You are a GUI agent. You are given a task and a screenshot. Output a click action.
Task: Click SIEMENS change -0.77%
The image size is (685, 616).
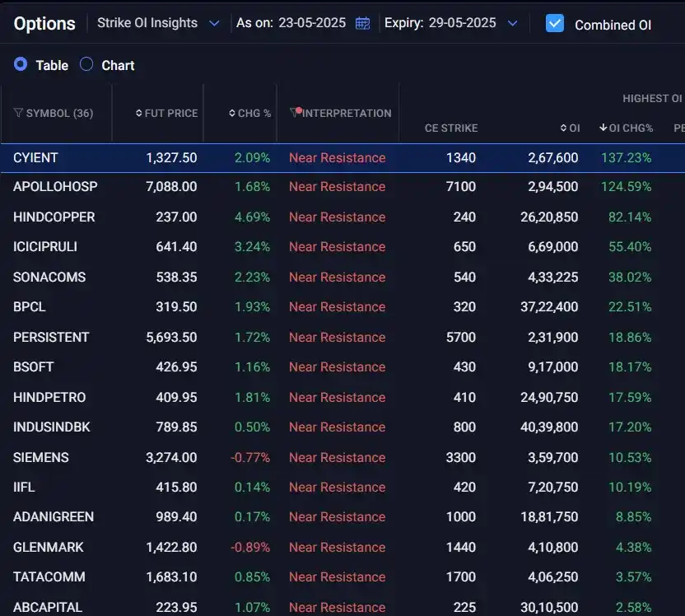pos(250,458)
